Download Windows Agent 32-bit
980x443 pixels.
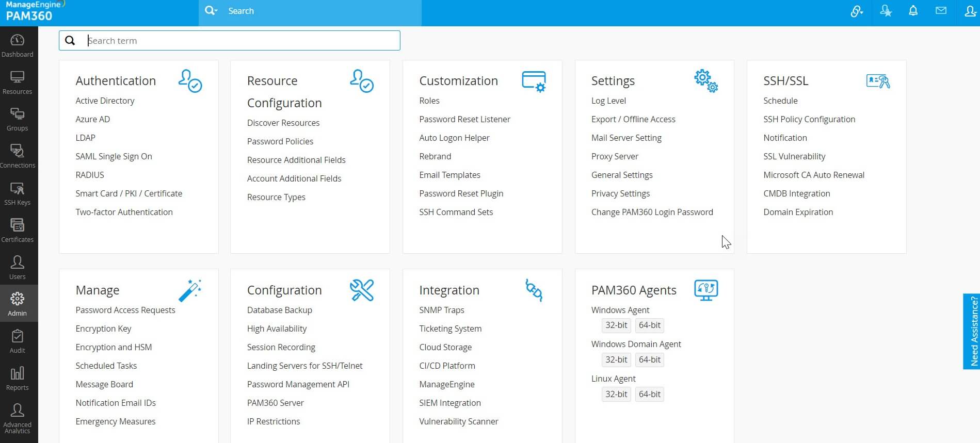616,325
